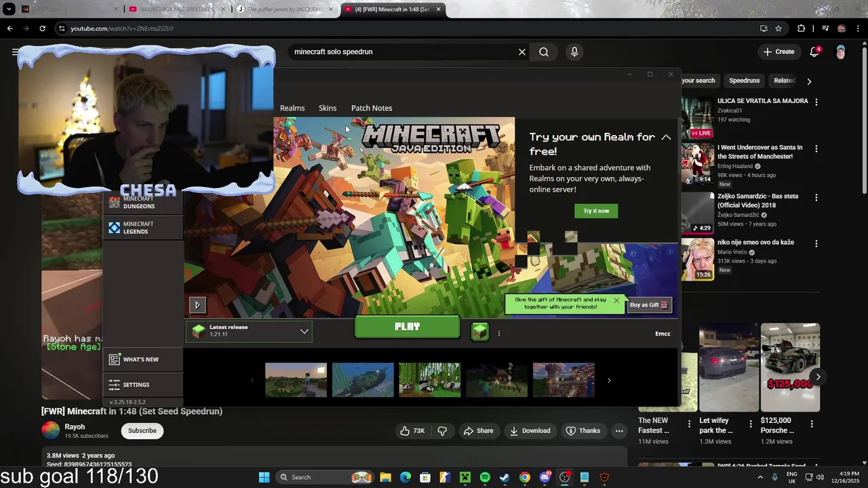Share the speedrun video
Viewport: 868px width, 488px height.
click(478, 430)
